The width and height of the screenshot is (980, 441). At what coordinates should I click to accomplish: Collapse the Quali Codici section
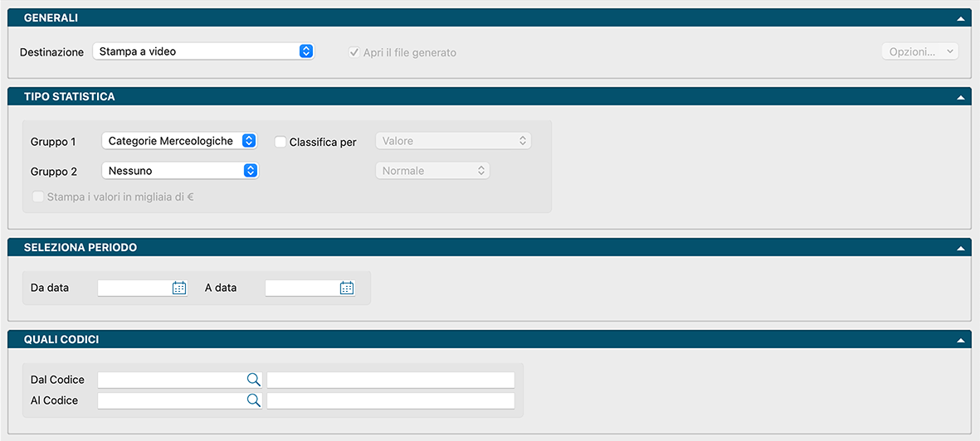(x=960, y=340)
